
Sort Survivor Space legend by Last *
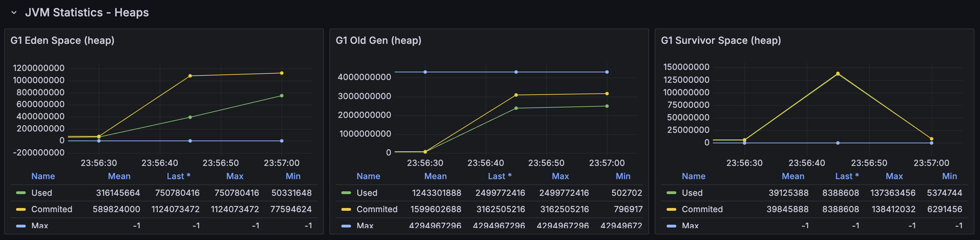(847, 176)
